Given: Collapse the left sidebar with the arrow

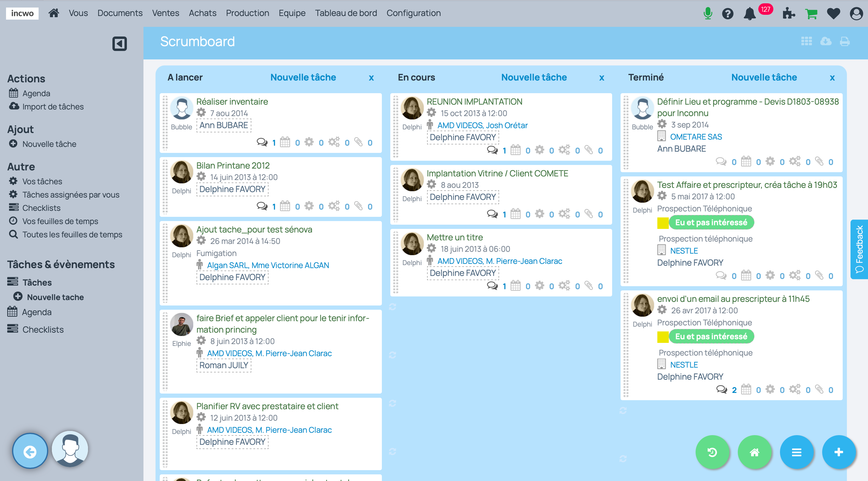Looking at the screenshot, I should tap(120, 44).
